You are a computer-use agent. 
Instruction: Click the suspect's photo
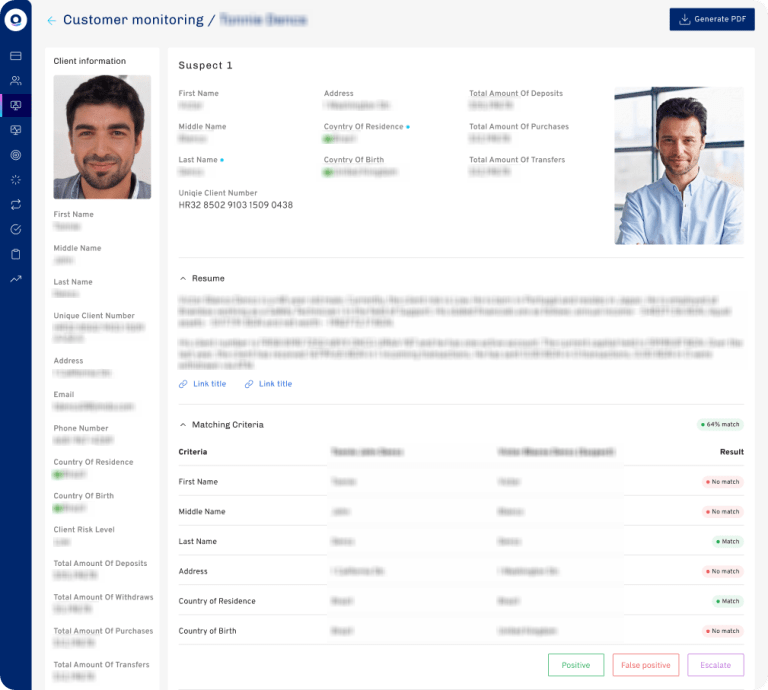click(679, 166)
